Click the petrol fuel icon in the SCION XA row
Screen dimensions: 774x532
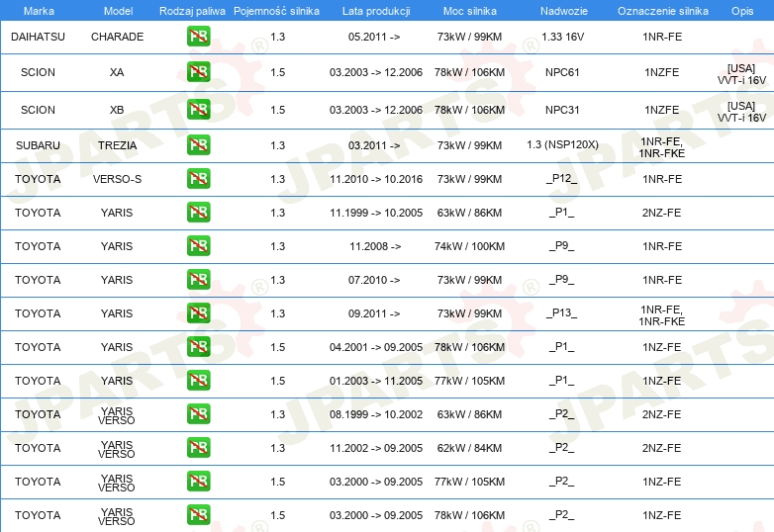(x=198, y=72)
